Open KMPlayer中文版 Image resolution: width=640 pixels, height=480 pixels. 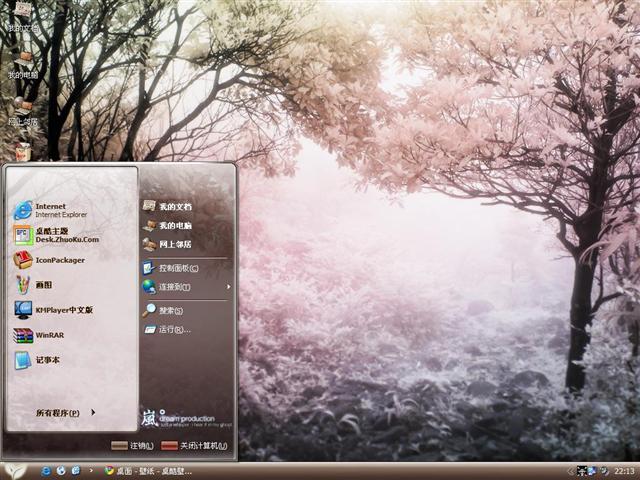pyautogui.click(x=71, y=310)
